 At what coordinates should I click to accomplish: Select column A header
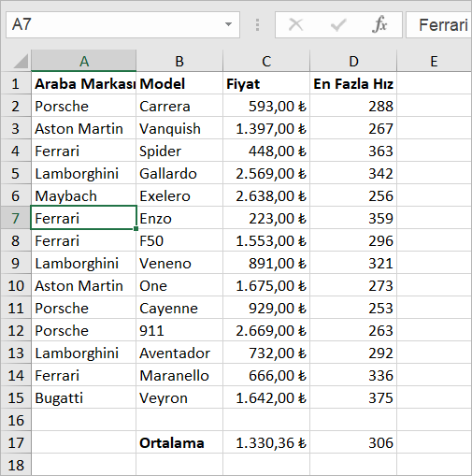click(x=84, y=61)
